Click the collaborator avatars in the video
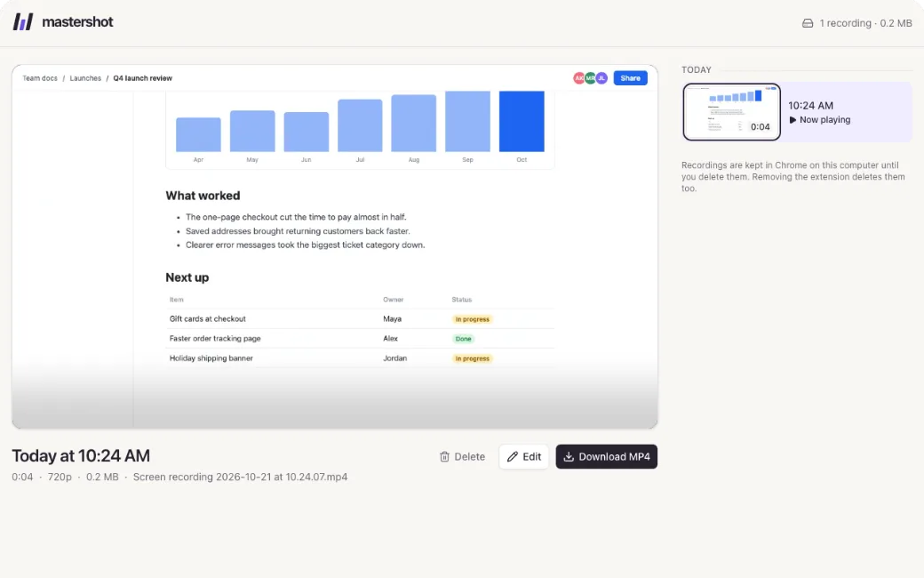Viewport: 924px width, 578px height. [590, 78]
